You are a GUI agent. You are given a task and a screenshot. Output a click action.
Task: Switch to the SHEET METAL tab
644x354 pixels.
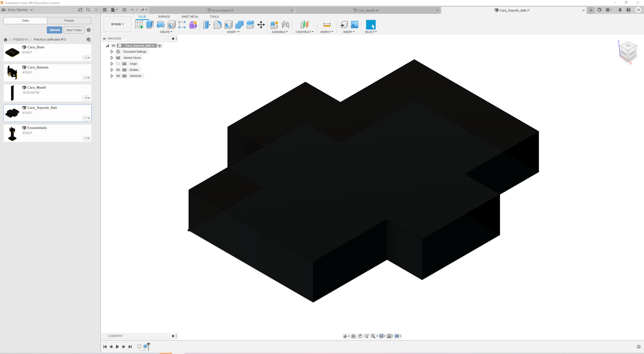(190, 17)
